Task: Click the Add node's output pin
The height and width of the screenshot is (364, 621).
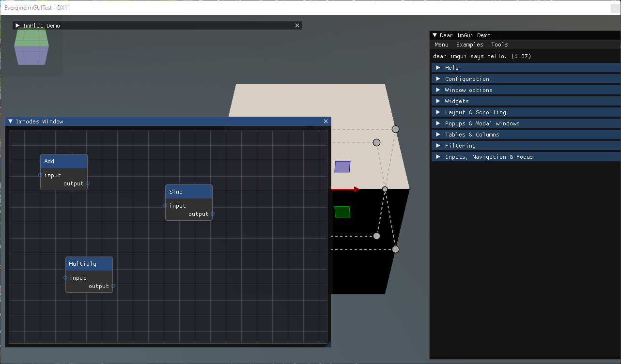Action: (88, 183)
